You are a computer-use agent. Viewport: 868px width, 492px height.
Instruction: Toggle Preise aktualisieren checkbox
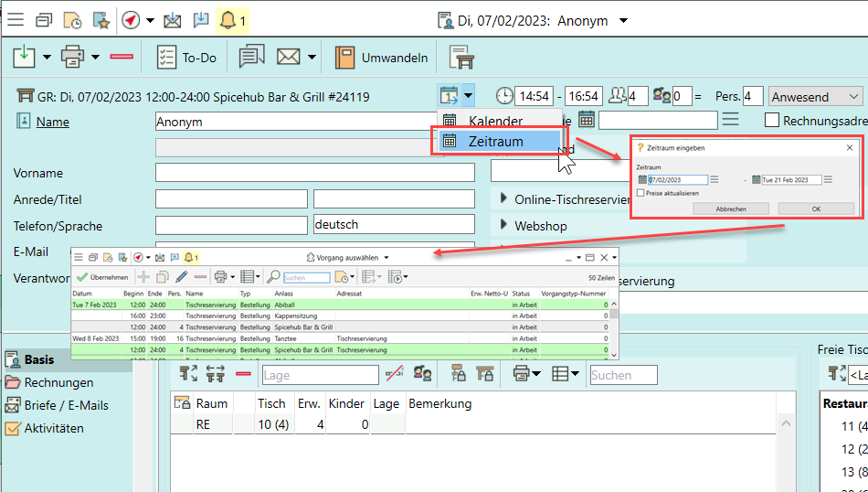[641, 193]
